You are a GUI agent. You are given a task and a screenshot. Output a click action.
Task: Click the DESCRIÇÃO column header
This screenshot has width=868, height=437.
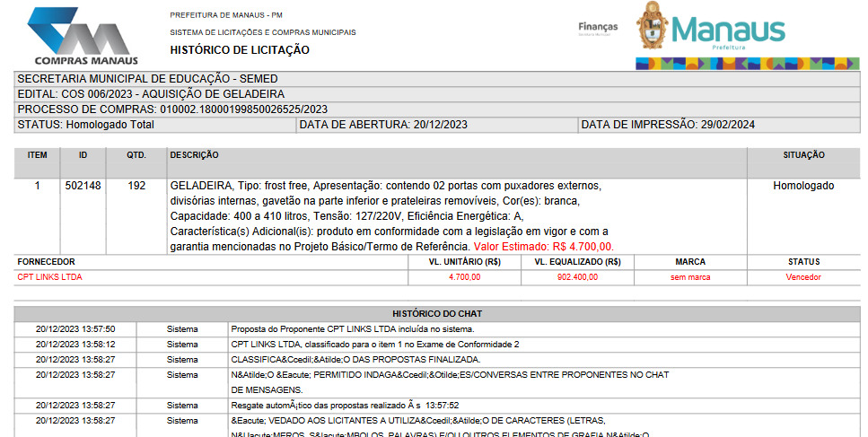coord(194,155)
